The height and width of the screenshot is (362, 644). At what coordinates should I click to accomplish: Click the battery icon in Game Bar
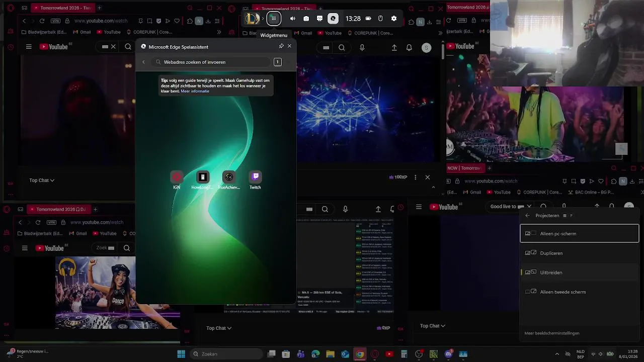[x=368, y=19]
